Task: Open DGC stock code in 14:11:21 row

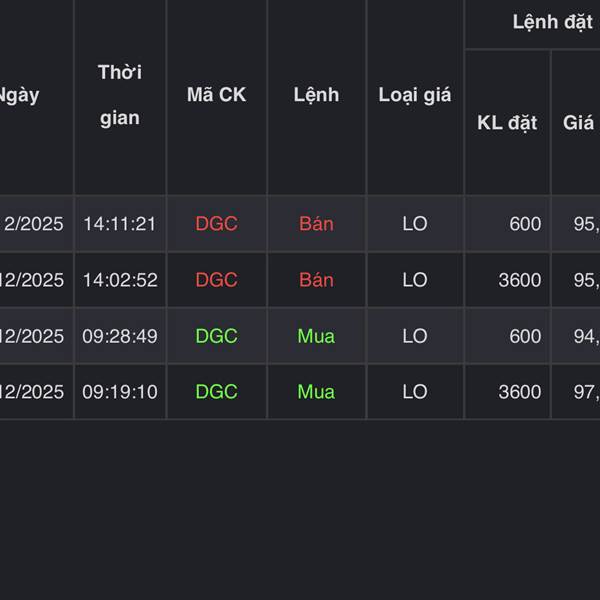Action: 216,224
